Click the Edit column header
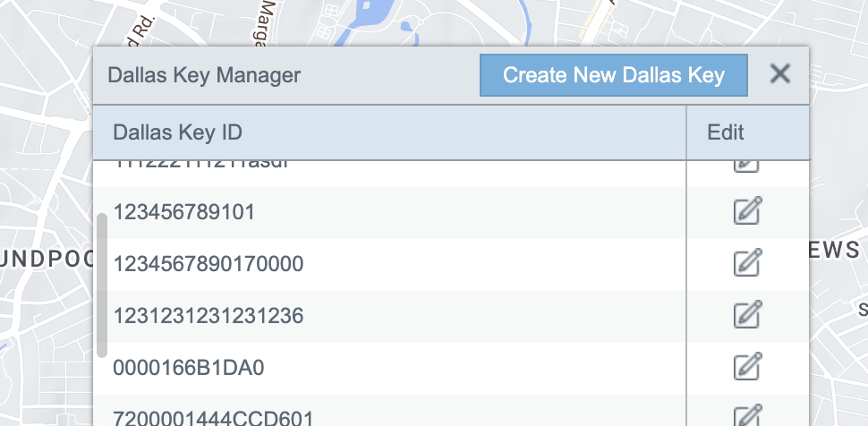This screenshot has height=426, width=868. tap(726, 133)
